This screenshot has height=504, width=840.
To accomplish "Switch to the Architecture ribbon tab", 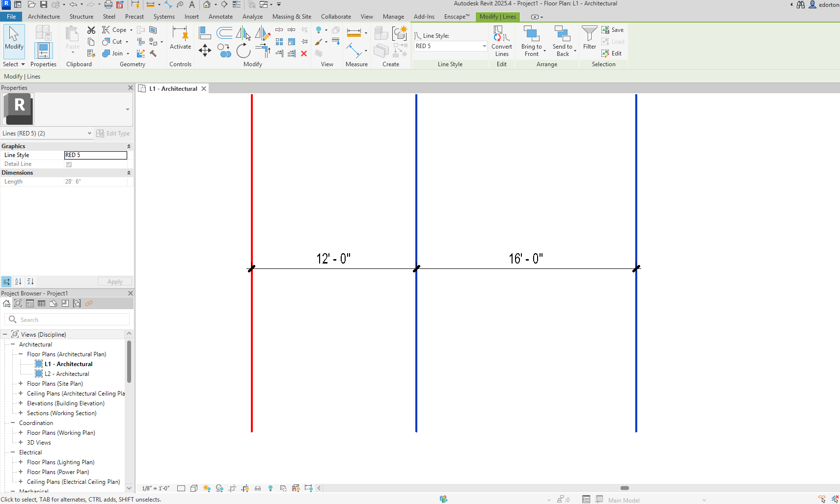I will coord(44,17).
